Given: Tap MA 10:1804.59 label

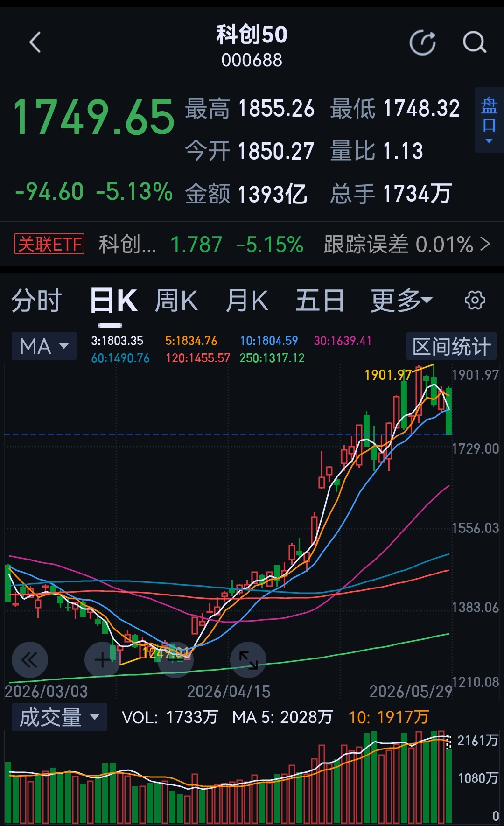Looking at the screenshot, I should (269, 341).
